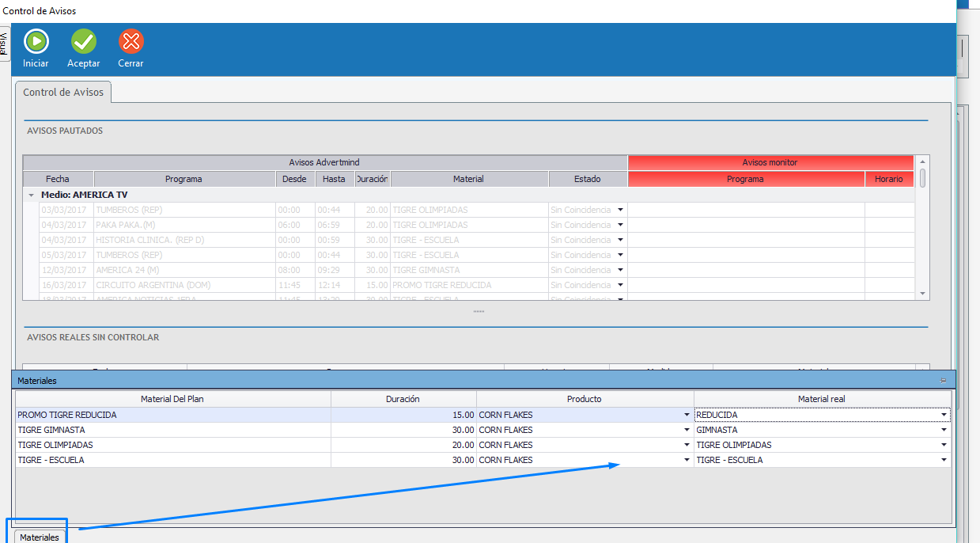
Task: Click the HISTORIA CLINICA. (REP D) cell
Action: point(184,240)
